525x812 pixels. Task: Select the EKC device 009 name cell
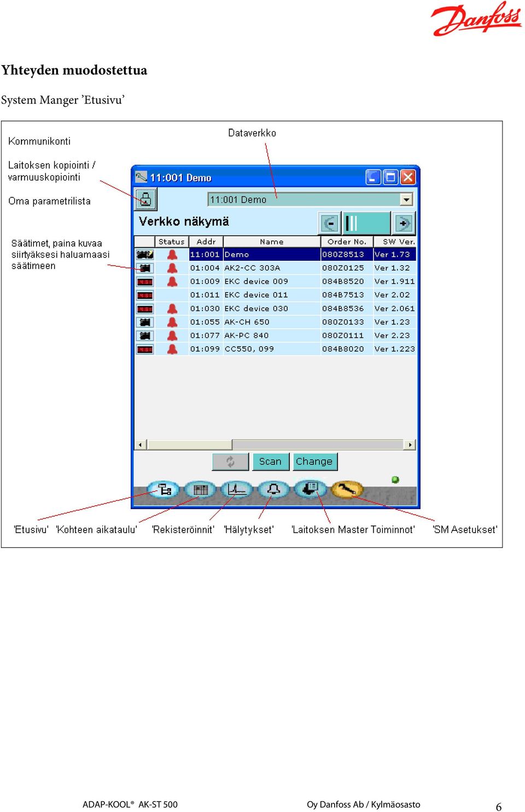coord(272,282)
